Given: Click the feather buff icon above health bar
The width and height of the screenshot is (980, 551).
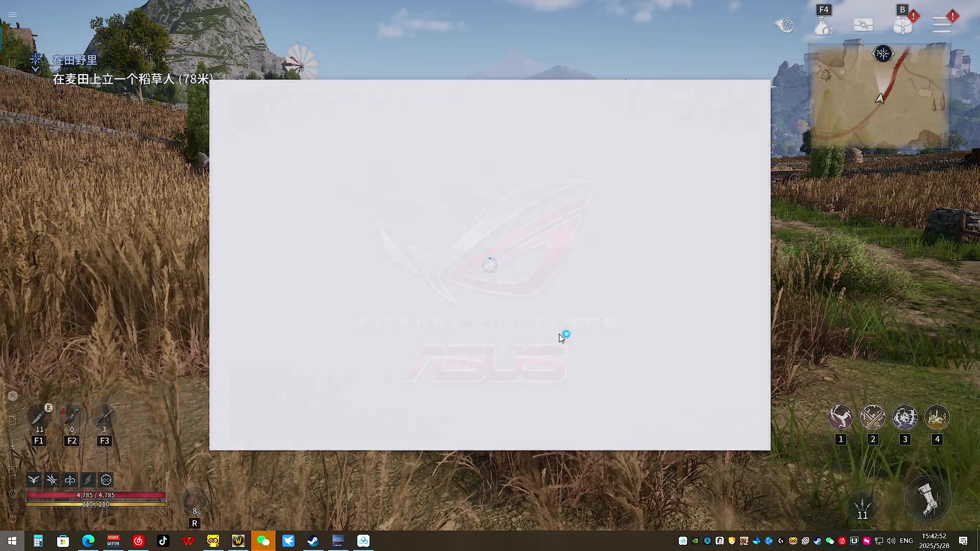Looking at the screenshot, I should click(88, 480).
